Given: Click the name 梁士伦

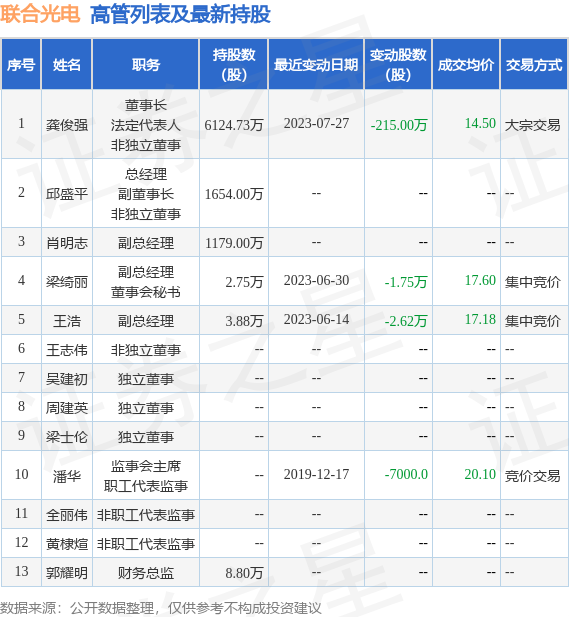Looking at the screenshot, I should [67, 437].
